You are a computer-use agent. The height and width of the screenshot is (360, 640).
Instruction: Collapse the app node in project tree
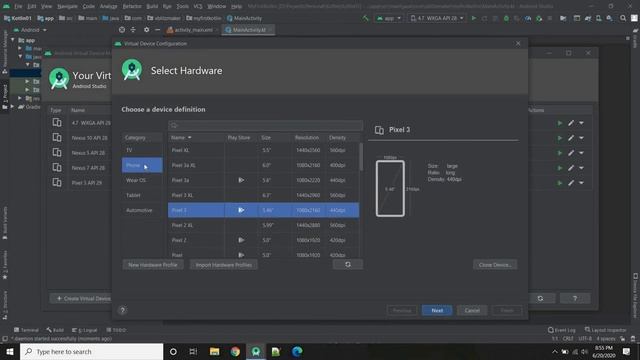click(x=13, y=40)
